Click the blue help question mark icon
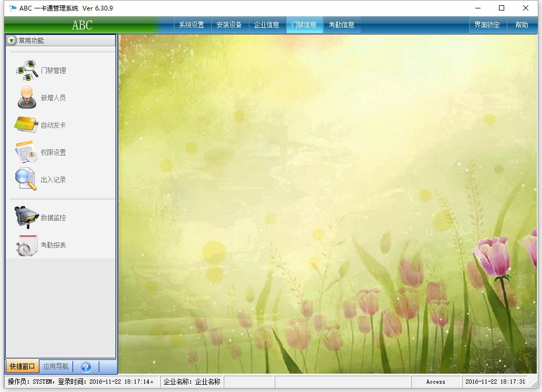Image resolution: width=542 pixels, height=392 pixels. tap(86, 367)
